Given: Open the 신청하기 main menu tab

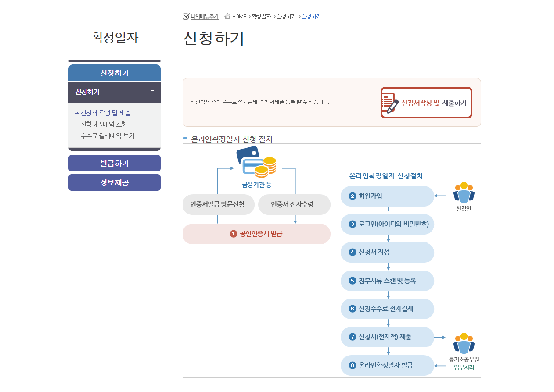Looking at the screenshot, I should 115,73.
